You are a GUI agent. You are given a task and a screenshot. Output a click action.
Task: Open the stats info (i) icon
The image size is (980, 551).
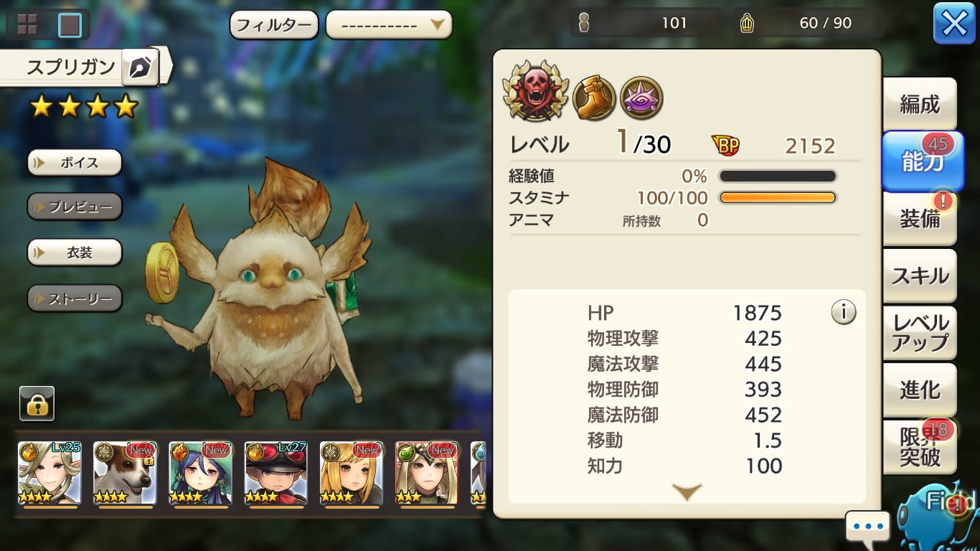844,312
